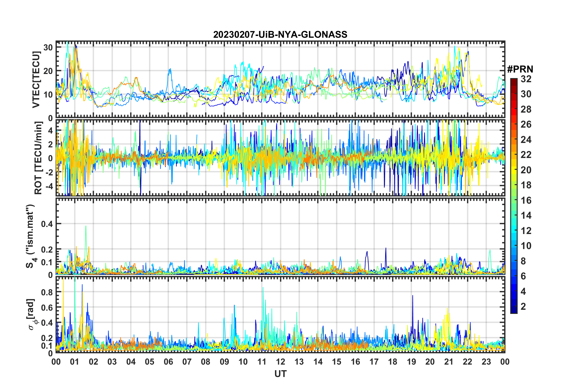Click the "17" hour tick on UT axis
This screenshot has width=561, height=392.
[x=374, y=362]
